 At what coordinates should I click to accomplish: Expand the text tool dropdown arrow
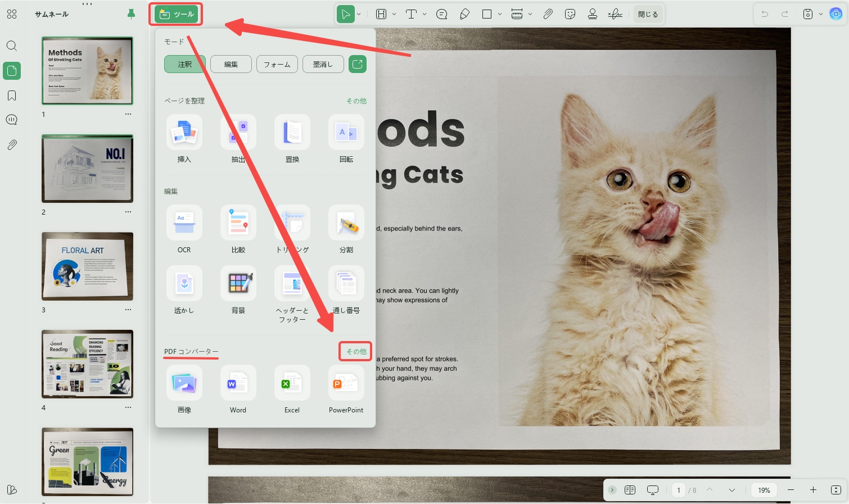(424, 14)
